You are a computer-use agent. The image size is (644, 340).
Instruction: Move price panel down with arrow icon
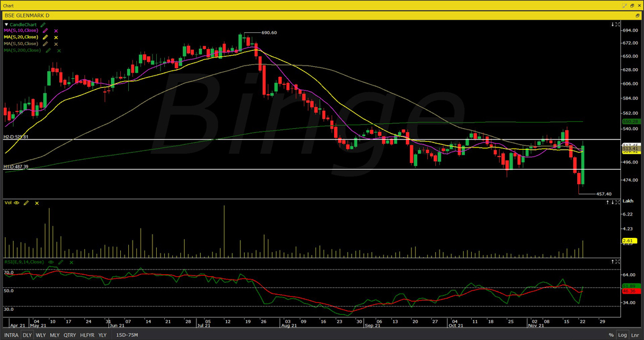point(612,25)
